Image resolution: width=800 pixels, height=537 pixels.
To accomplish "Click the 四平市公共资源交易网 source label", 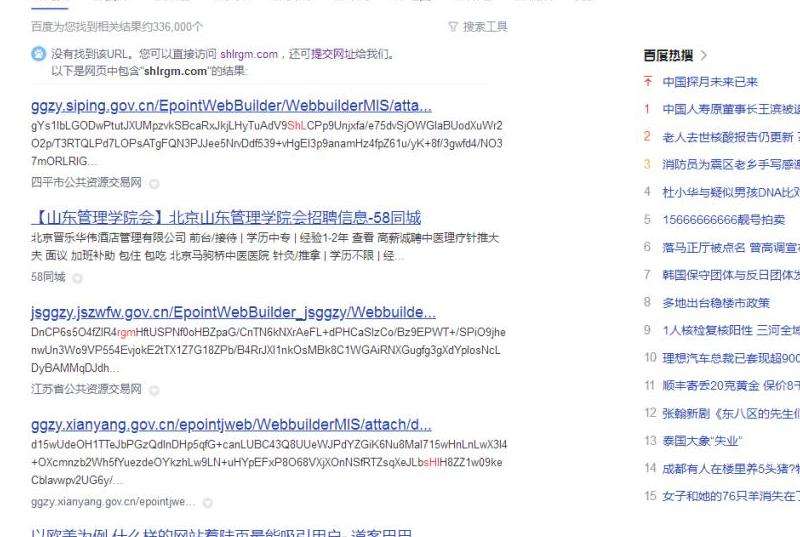I will pos(86,182).
